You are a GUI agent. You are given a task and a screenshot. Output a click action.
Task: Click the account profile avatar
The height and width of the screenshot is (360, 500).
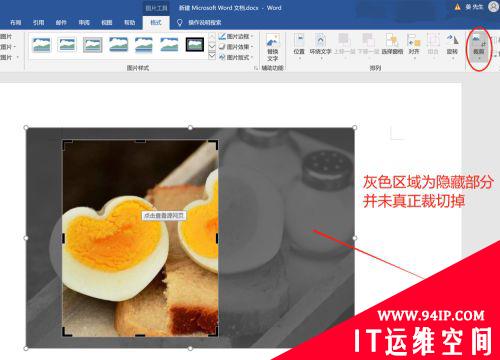494,7
